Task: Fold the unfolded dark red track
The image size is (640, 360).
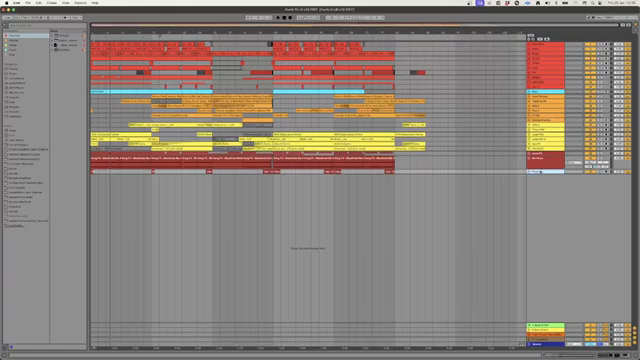Action: 529,158
